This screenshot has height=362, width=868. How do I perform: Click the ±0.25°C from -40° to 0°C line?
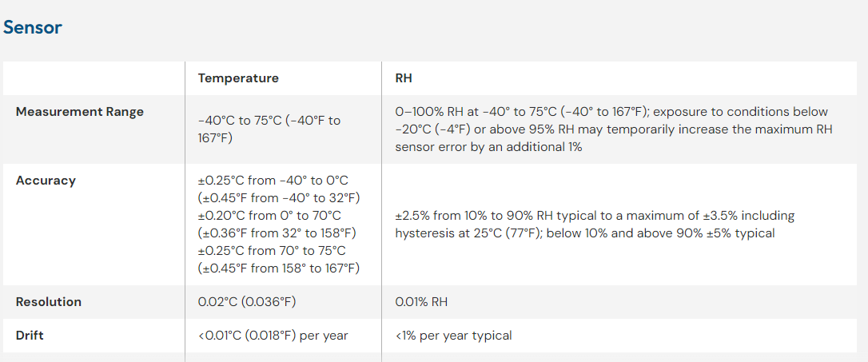tap(273, 181)
